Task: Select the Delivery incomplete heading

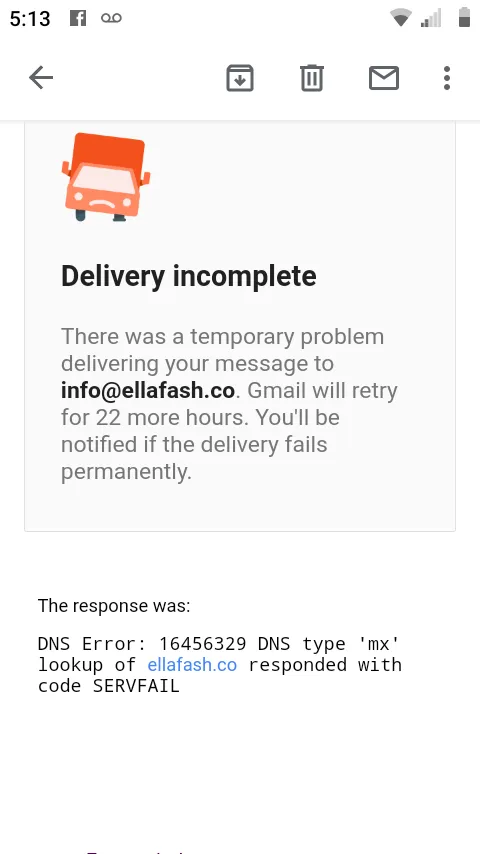Action: point(189,276)
